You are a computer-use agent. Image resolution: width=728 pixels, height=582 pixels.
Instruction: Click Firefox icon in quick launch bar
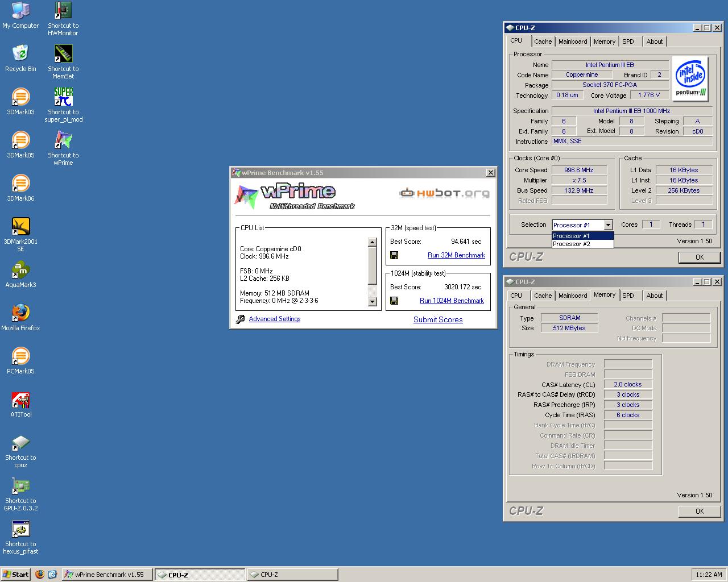coord(39,574)
